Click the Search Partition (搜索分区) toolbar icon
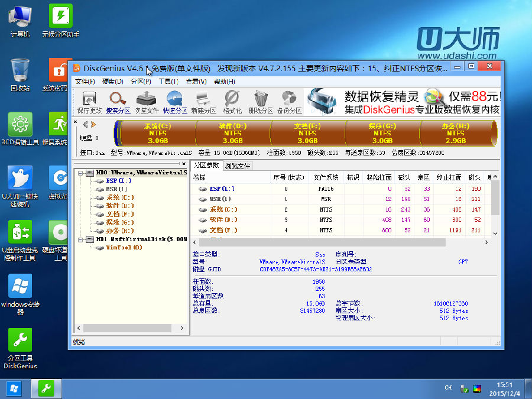Viewport: 532px width, 399px height. click(118, 102)
